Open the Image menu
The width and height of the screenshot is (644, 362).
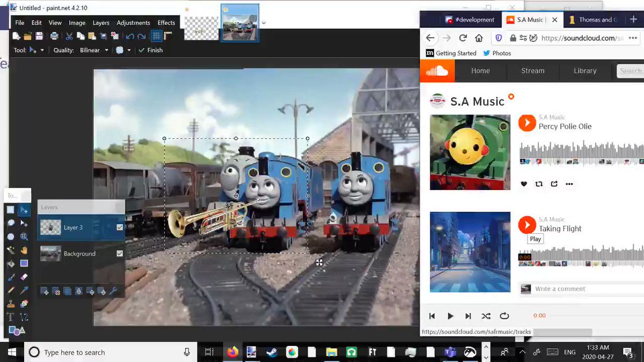click(77, 23)
